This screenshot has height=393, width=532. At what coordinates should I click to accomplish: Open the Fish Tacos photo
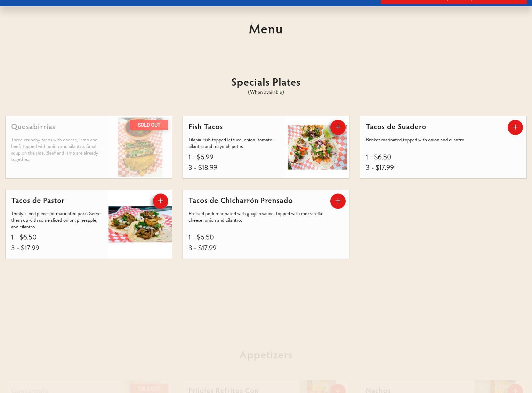point(317,147)
